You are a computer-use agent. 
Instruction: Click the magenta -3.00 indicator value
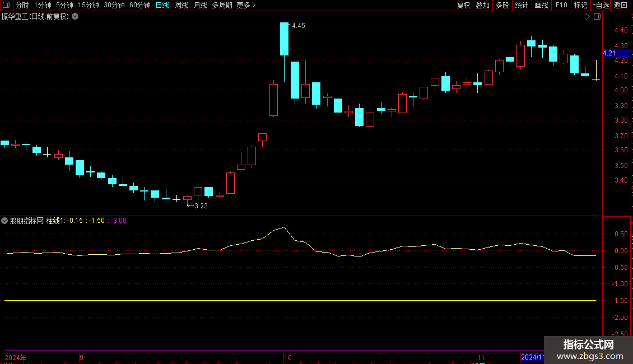pyautogui.click(x=117, y=221)
